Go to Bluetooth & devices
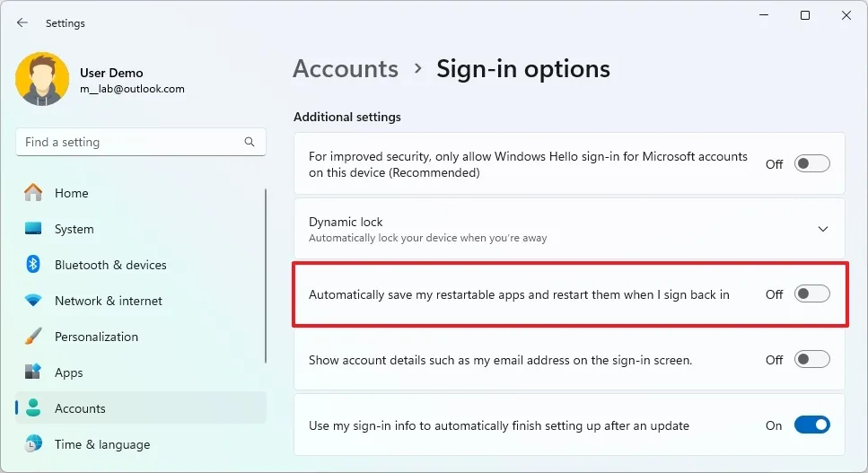 (141, 265)
